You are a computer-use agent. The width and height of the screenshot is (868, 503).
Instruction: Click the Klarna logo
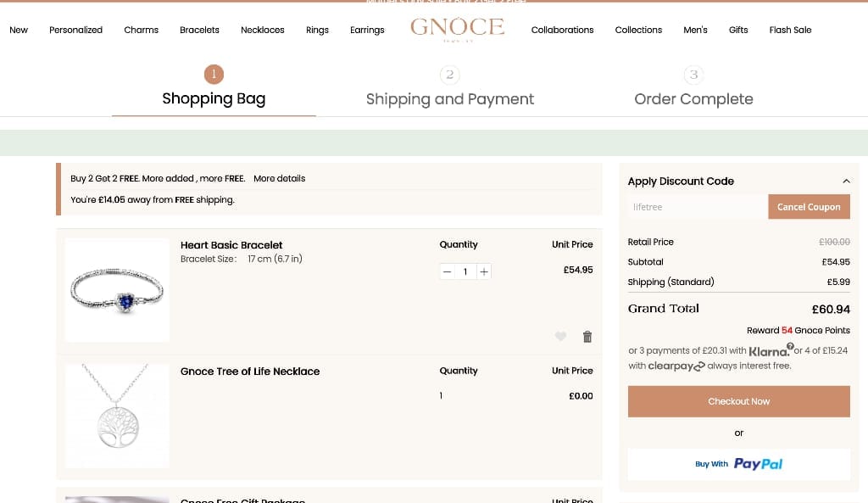pos(769,351)
